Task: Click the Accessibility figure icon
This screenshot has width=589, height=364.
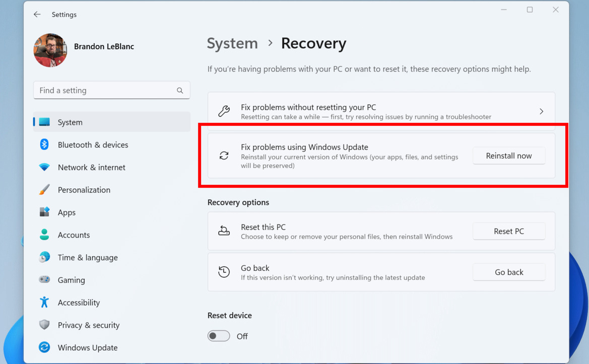Action: (x=44, y=302)
